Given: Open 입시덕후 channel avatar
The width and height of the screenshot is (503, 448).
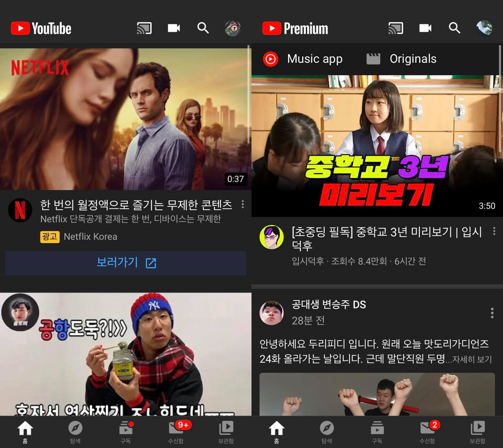Looking at the screenshot, I should [271, 237].
